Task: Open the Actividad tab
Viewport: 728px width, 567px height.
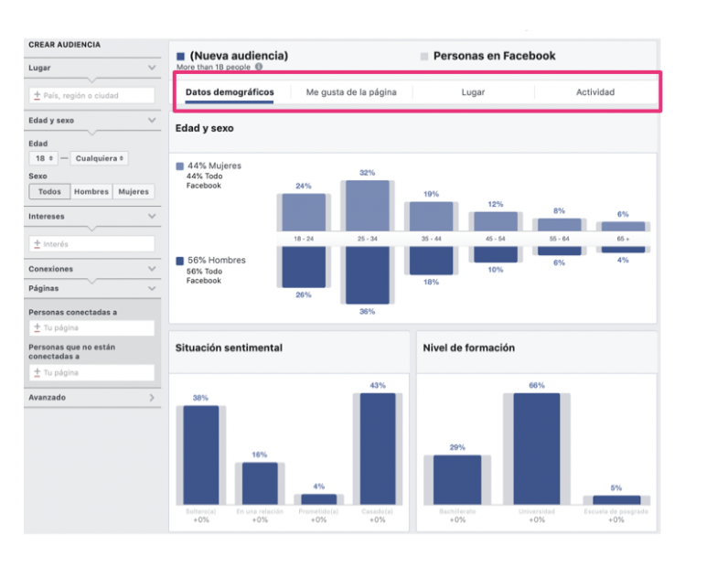Action: [594, 92]
